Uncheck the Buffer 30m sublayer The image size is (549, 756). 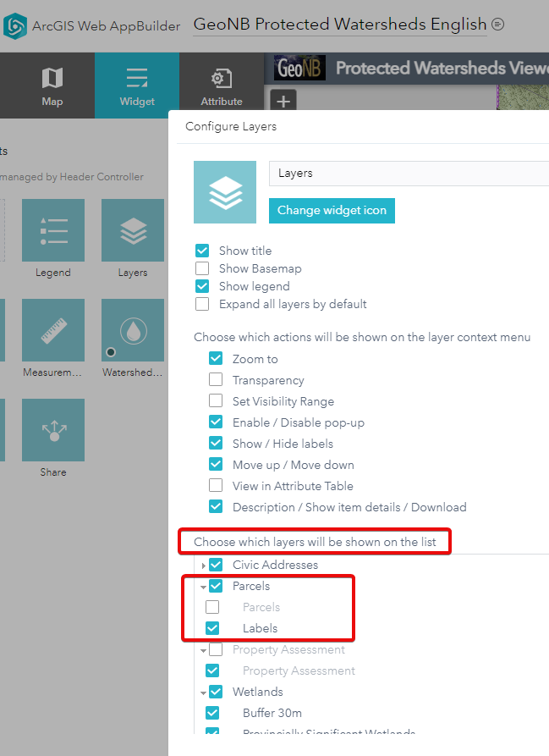tap(212, 713)
